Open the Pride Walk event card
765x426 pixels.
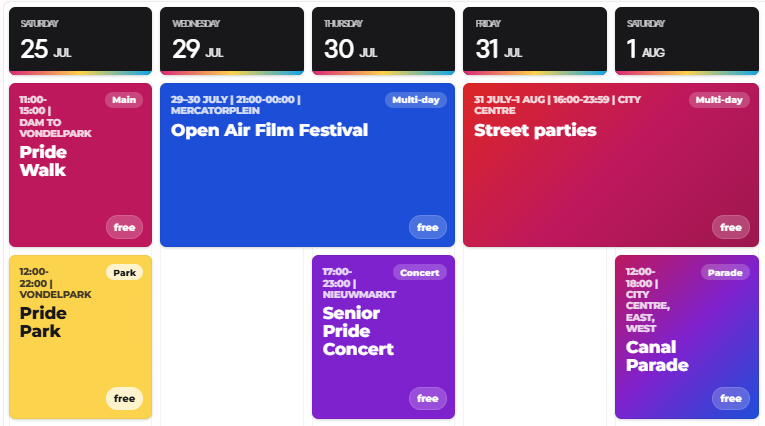click(81, 165)
